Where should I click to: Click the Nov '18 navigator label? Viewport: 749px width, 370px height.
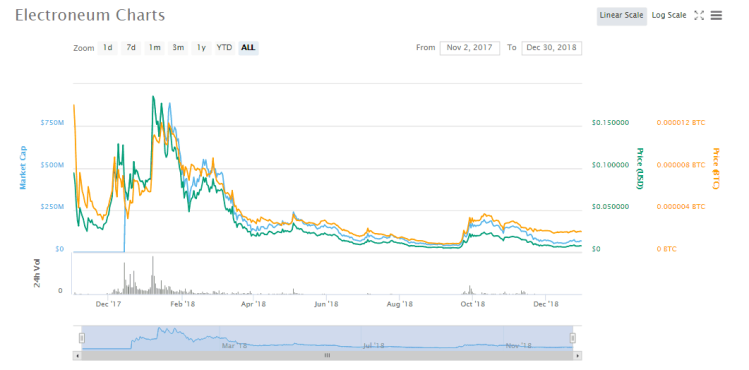point(519,346)
